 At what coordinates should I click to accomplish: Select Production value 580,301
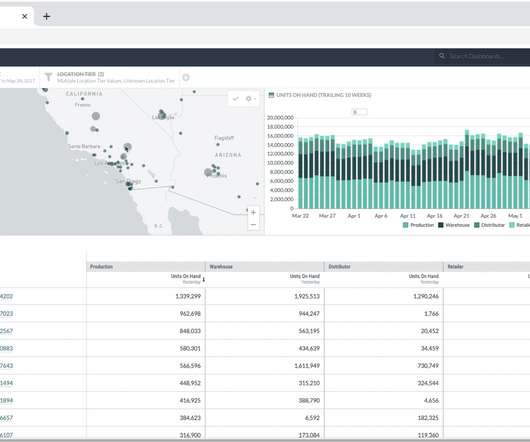coord(190,348)
